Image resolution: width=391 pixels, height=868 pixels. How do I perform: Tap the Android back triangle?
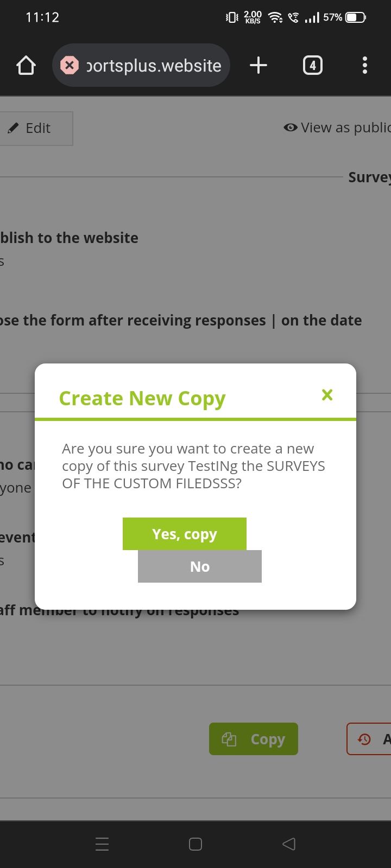pos(289,844)
